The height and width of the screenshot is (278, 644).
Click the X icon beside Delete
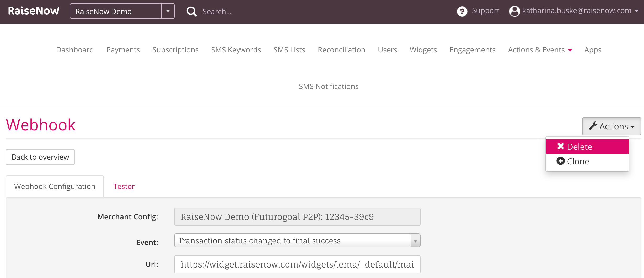point(561,146)
